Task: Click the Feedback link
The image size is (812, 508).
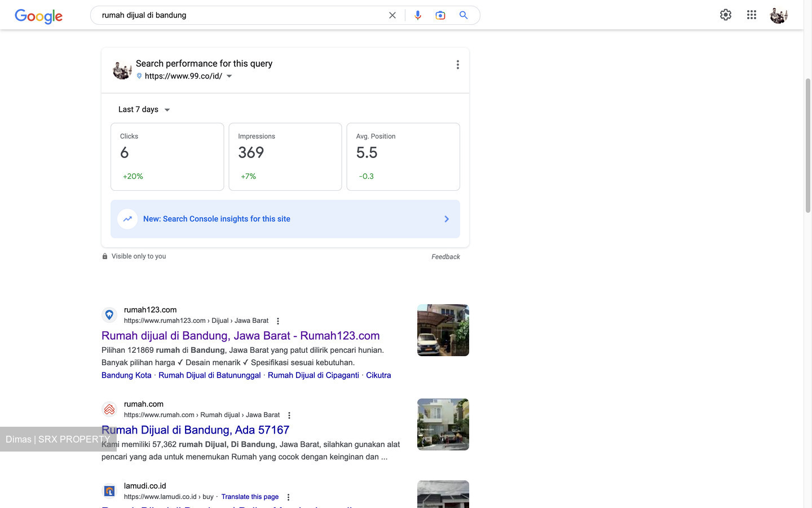Action: pyautogui.click(x=445, y=257)
